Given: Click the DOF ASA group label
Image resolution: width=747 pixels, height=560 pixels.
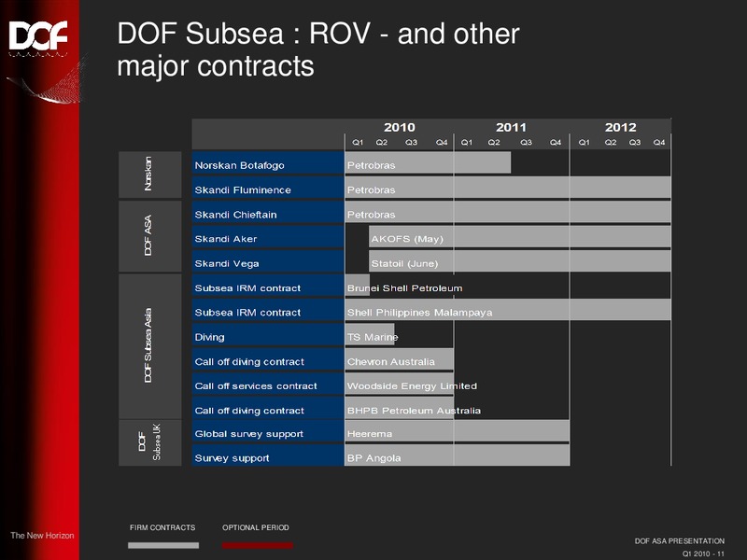Looking at the screenshot, I should coord(149,236).
